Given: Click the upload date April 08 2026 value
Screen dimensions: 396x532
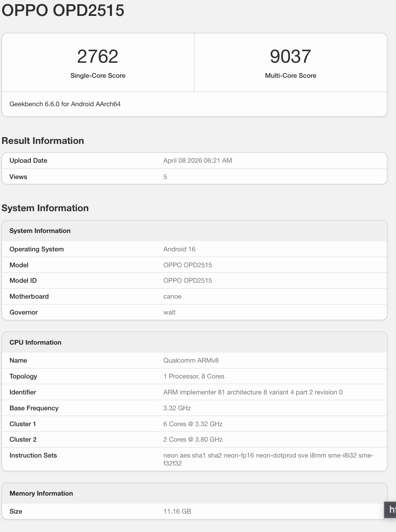Looking at the screenshot, I should coord(198,161).
